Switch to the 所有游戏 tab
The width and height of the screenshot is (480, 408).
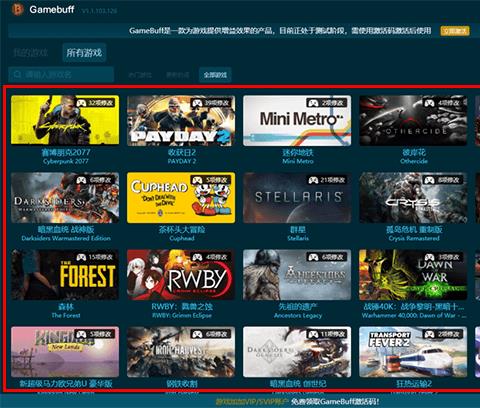pyautogui.click(x=84, y=53)
